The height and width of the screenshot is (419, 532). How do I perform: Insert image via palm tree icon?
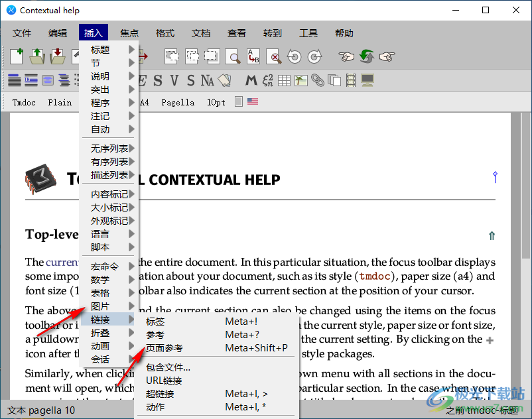click(301, 81)
